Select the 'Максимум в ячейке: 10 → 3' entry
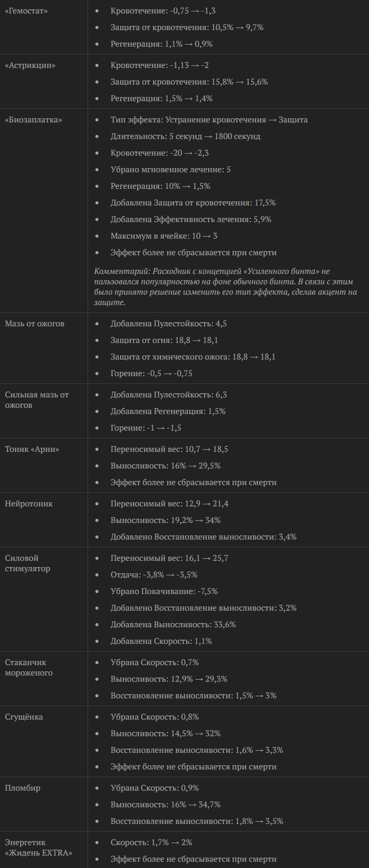 click(x=164, y=236)
